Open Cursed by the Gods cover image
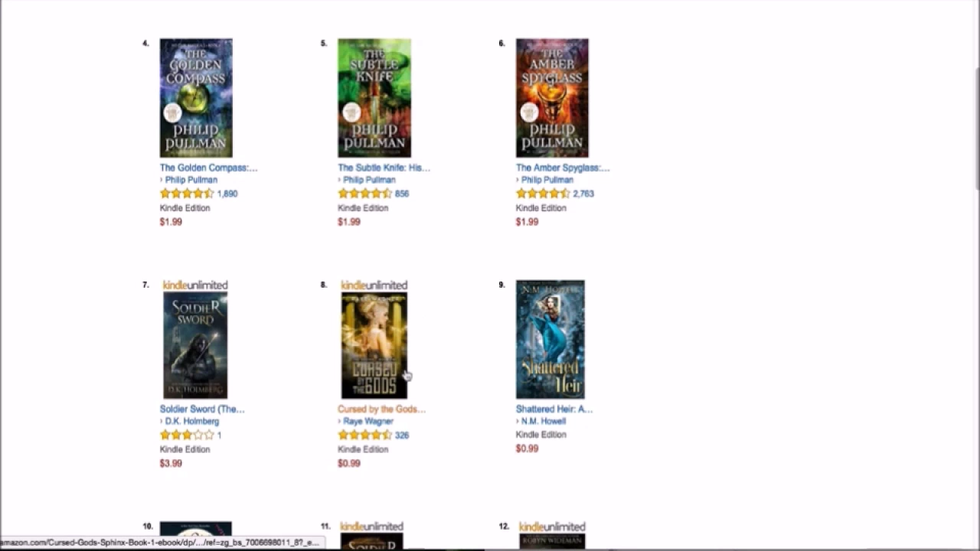The image size is (980, 551). pyautogui.click(x=374, y=345)
